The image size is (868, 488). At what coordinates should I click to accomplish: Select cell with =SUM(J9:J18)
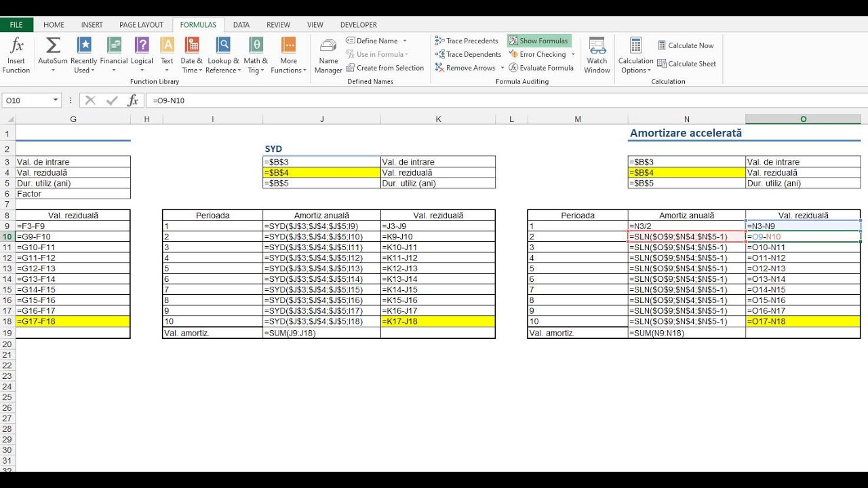click(x=322, y=333)
